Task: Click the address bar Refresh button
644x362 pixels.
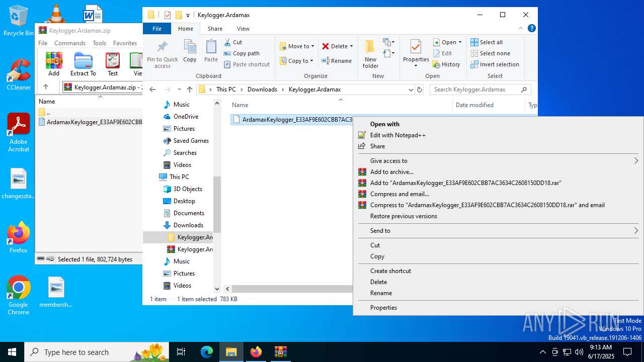Action: tap(420, 89)
